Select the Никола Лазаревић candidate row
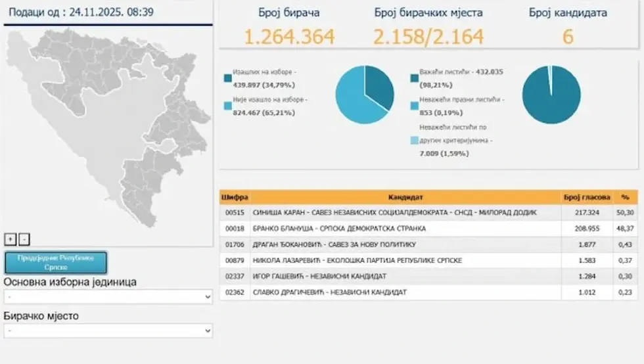 405,261
